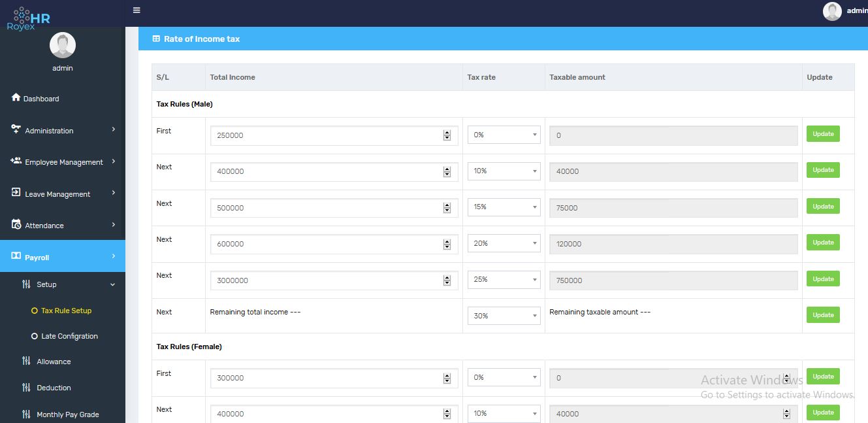868x423 pixels.
Task: Click the Administration key icon
Action: point(16,129)
